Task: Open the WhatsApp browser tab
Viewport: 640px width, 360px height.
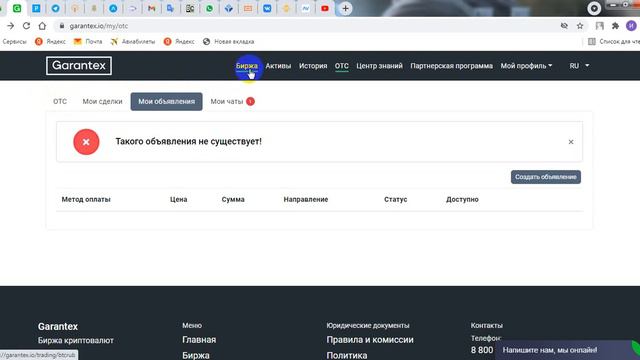Action: click(x=209, y=8)
